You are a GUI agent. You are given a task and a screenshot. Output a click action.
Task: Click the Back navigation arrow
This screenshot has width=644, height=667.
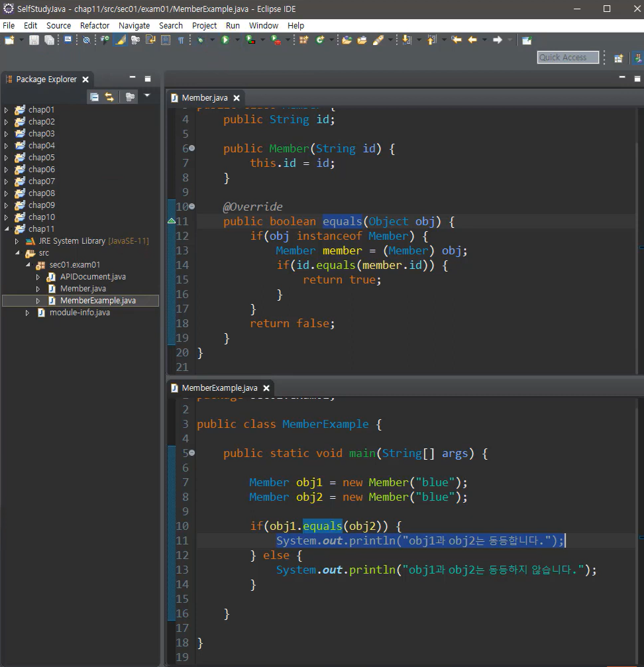472,40
